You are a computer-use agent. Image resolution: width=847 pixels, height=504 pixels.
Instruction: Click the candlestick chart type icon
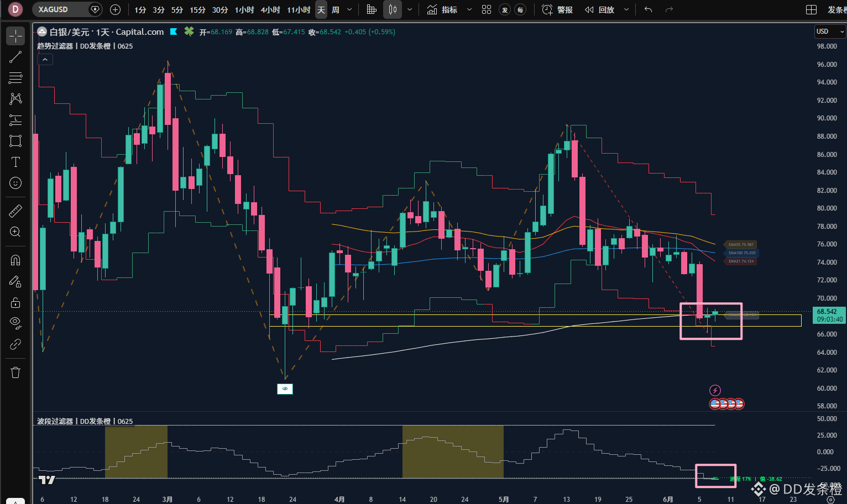(393, 10)
